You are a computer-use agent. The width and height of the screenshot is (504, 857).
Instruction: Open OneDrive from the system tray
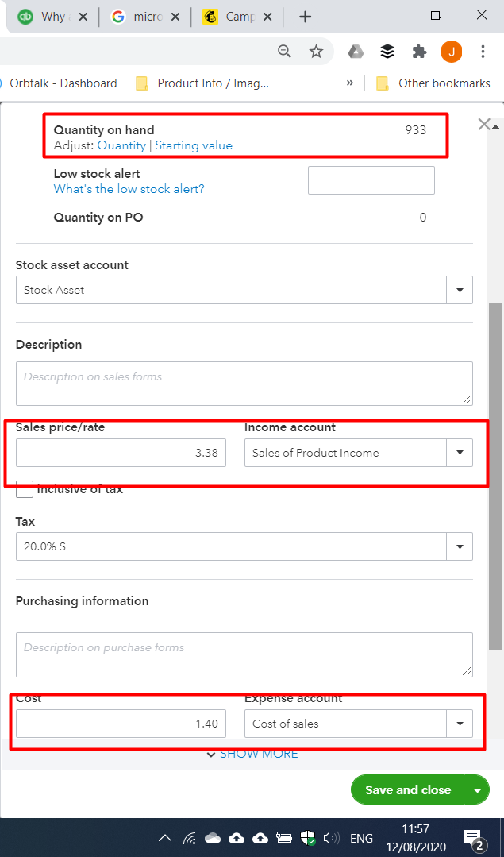[237, 838]
